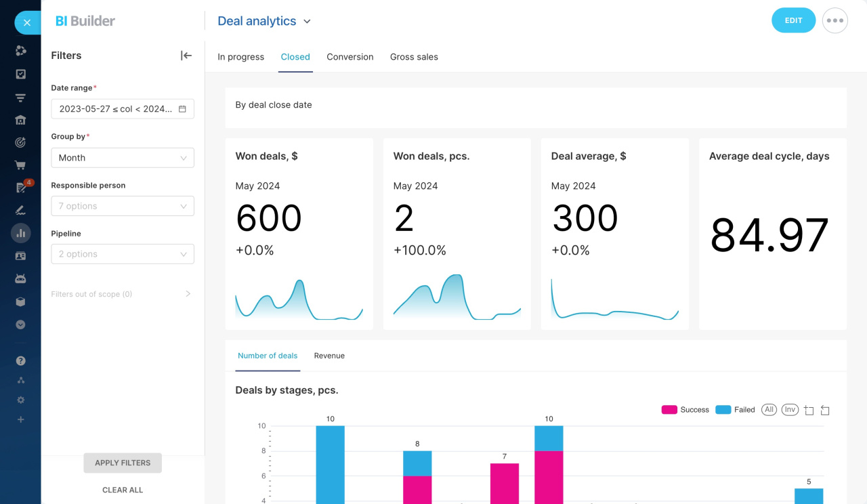Open the calendar icon in Date range field

(182, 109)
